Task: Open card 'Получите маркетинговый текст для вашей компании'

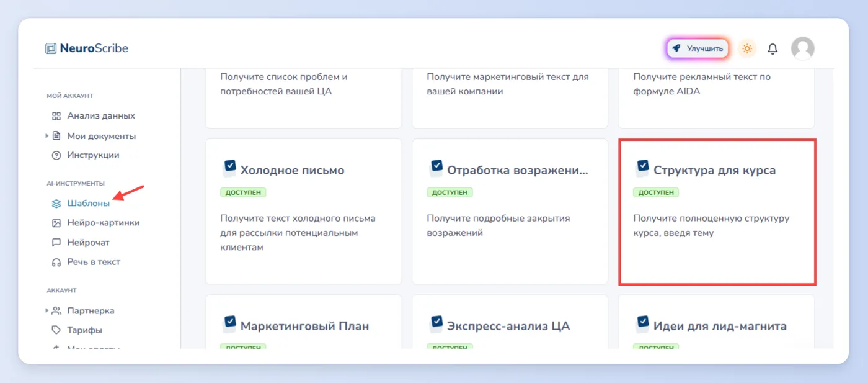Action: point(510,98)
